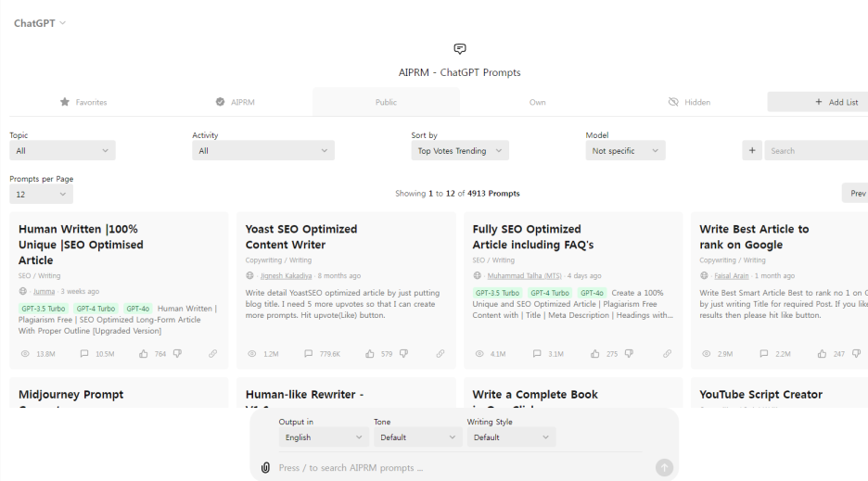Open YouTube Script Creator prompt card
Image resolution: width=868 pixels, height=481 pixels.
pyautogui.click(x=760, y=395)
